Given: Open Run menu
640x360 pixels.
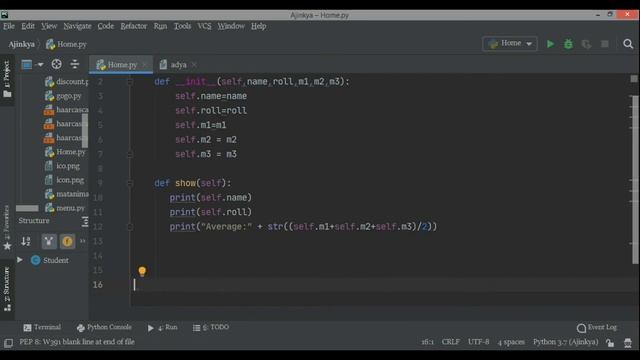Looking at the screenshot, I should click(160, 26).
